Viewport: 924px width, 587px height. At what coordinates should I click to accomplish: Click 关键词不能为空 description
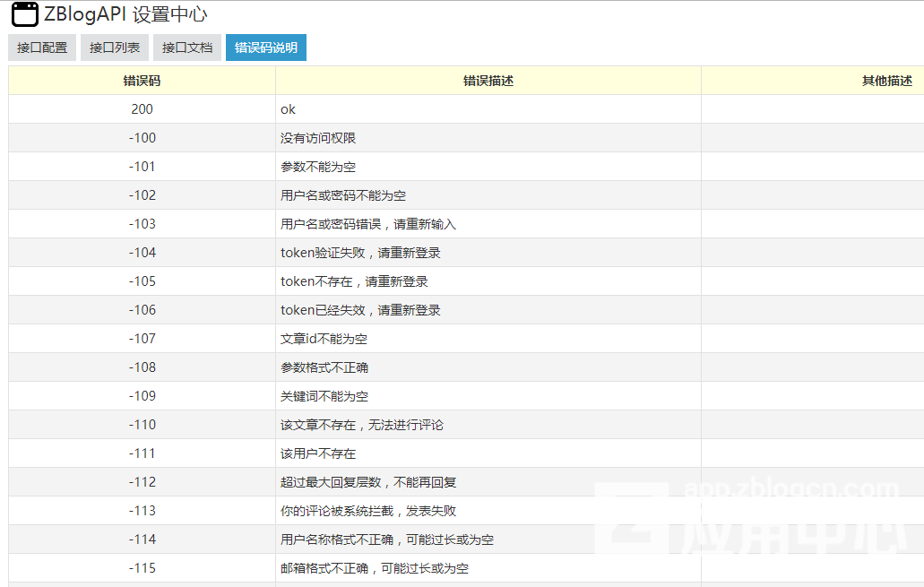point(324,396)
